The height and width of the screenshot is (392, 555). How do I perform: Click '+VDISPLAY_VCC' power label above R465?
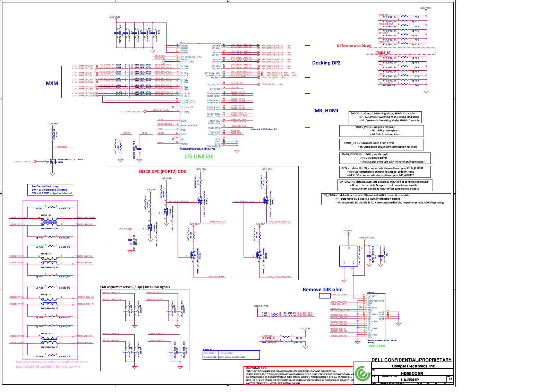[261, 306]
